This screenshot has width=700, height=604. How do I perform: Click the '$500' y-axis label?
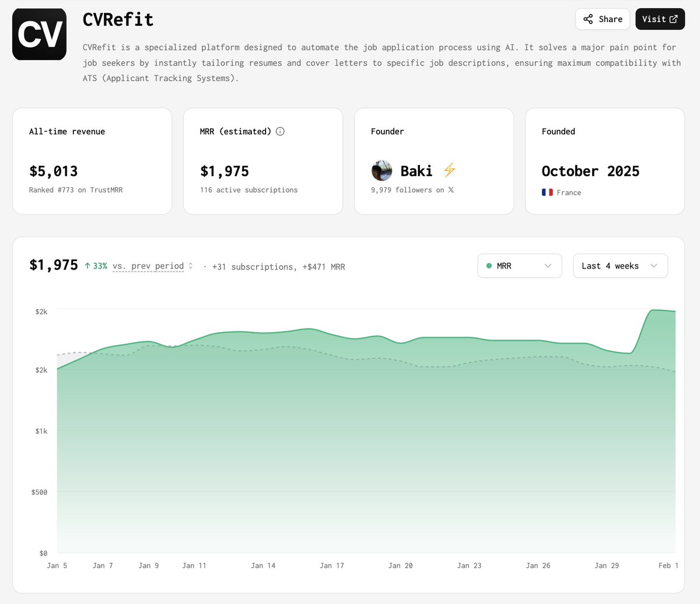(40, 492)
